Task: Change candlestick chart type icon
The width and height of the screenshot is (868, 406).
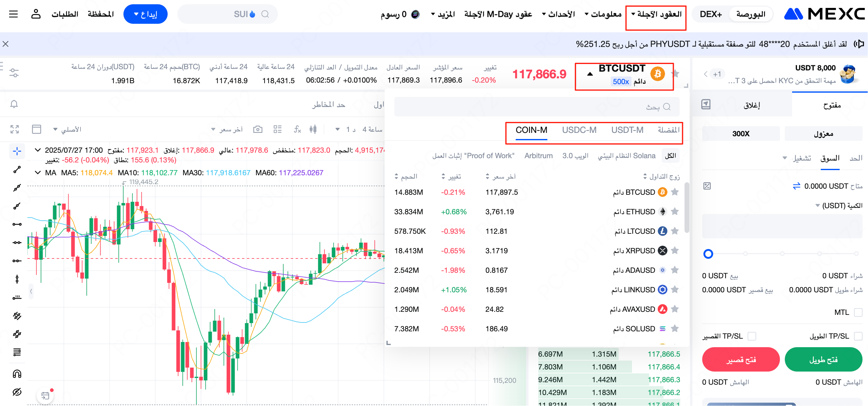Action: [313, 129]
